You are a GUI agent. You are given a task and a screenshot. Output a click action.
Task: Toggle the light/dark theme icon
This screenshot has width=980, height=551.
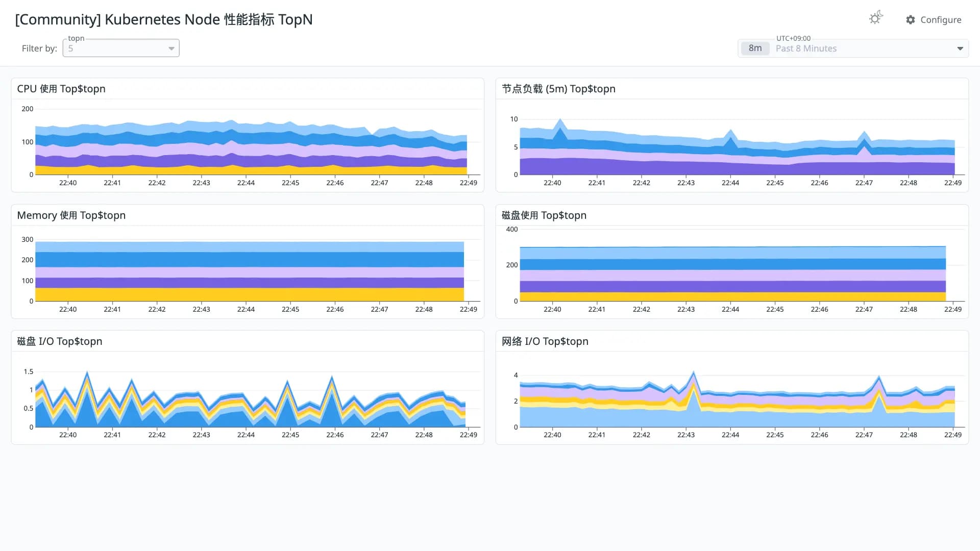pyautogui.click(x=876, y=18)
